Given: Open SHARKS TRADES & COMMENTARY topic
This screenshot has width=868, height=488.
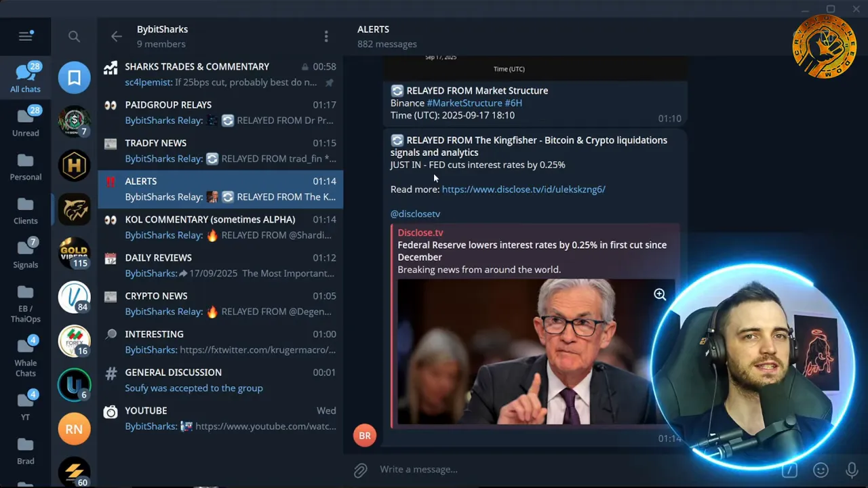Looking at the screenshot, I should [220, 75].
